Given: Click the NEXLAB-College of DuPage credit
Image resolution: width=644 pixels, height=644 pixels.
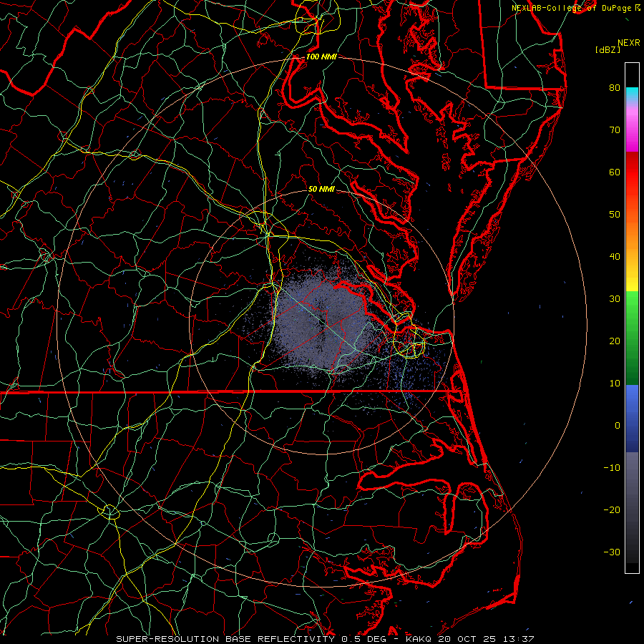Looking at the screenshot, I should 571,8.
